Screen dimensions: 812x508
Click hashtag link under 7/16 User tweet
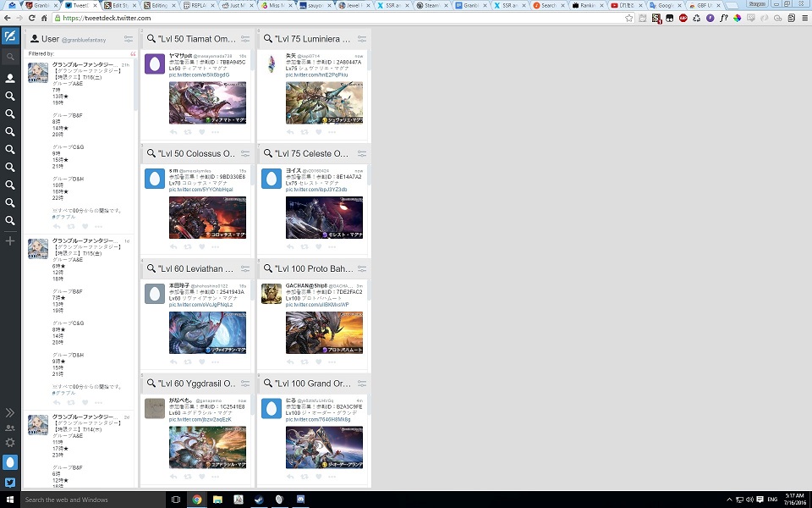63,217
